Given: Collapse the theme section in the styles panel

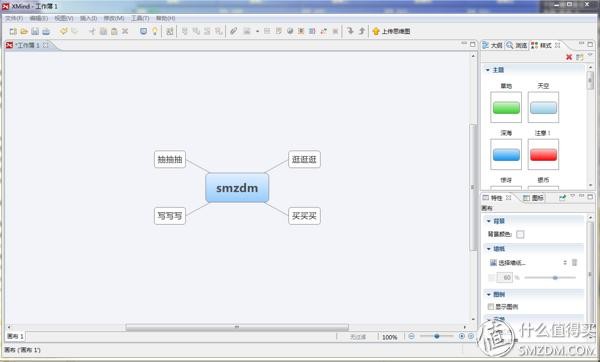Looking at the screenshot, I should coord(488,70).
